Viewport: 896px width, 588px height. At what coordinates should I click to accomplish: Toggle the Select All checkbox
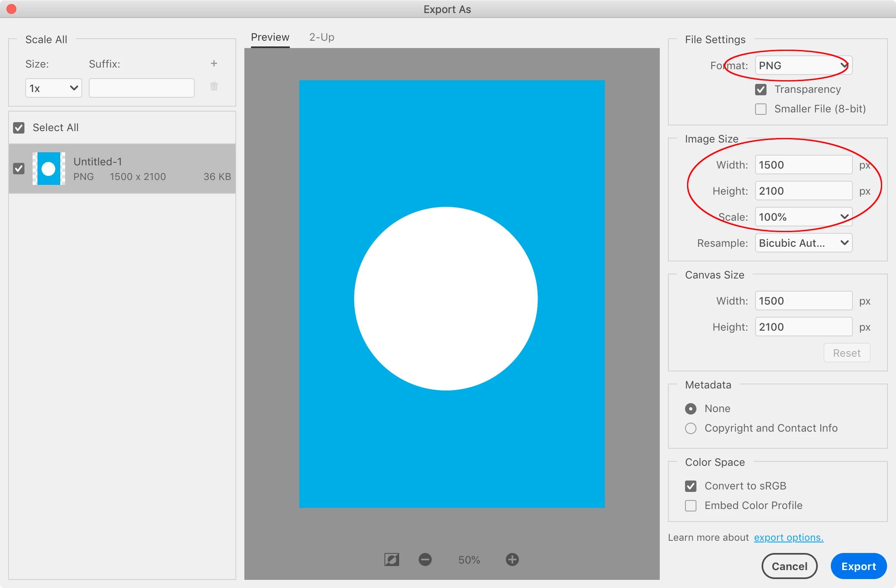coord(19,128)
